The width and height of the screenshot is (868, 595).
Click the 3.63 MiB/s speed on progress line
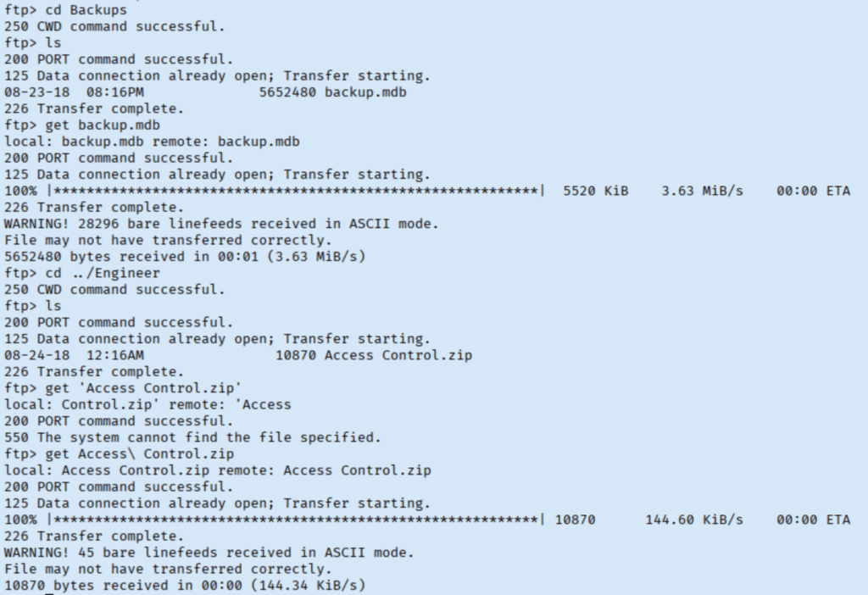(x=702, y=191)
